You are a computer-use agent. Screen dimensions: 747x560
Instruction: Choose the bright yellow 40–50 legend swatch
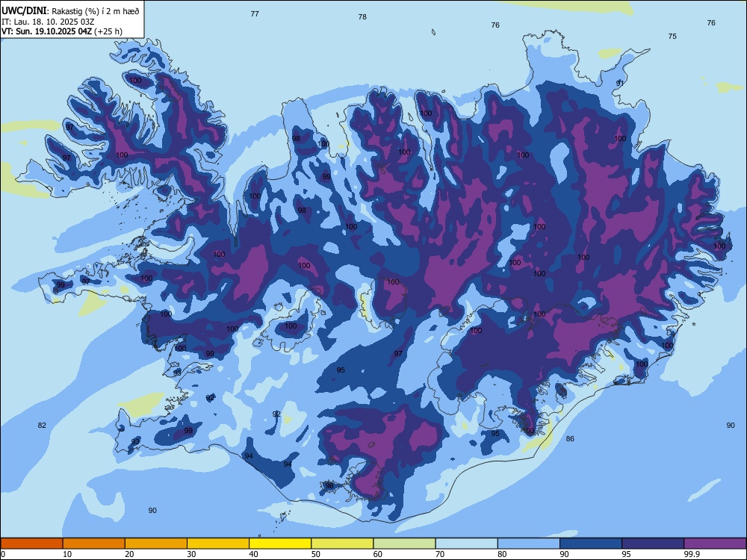pos(280,544)
